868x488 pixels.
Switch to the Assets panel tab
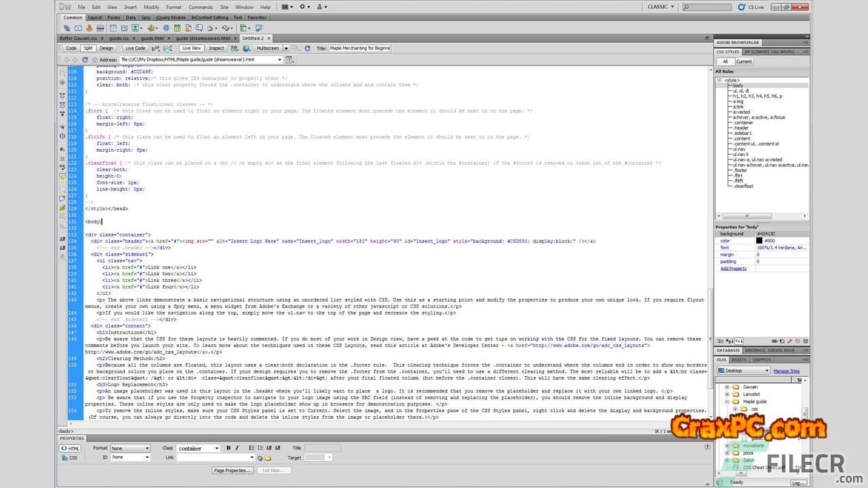tap(738, 360)
